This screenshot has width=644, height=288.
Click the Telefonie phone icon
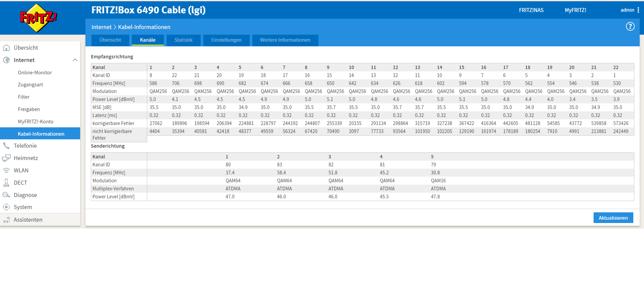tap(6, 146)
